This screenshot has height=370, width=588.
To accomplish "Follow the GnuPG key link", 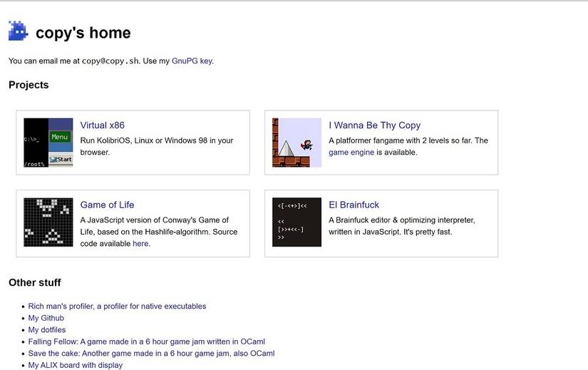I will 192,61.
